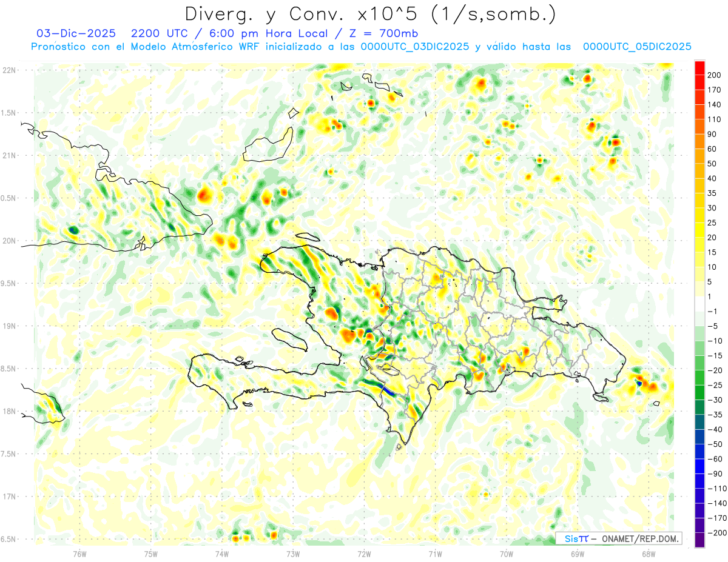The height and width of the screenshot is (562, 728).
Task: Click the '21N' latitude label
Action: point(9,155)
